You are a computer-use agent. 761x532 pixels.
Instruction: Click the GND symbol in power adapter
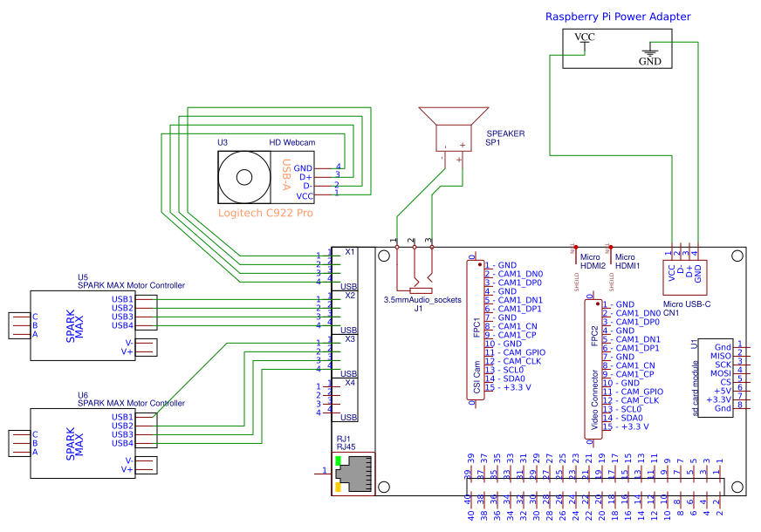(x=650, y=53)
